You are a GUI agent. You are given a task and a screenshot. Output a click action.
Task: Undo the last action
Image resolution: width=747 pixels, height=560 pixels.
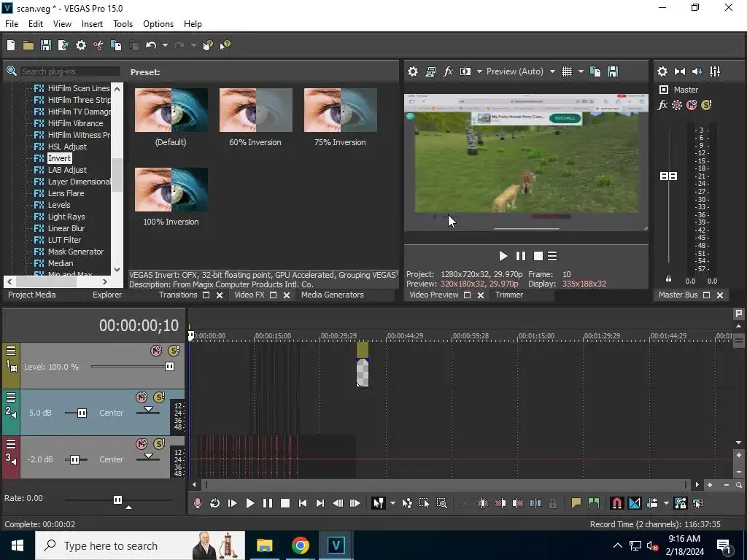pyautogui.click(x=151, y=45)
